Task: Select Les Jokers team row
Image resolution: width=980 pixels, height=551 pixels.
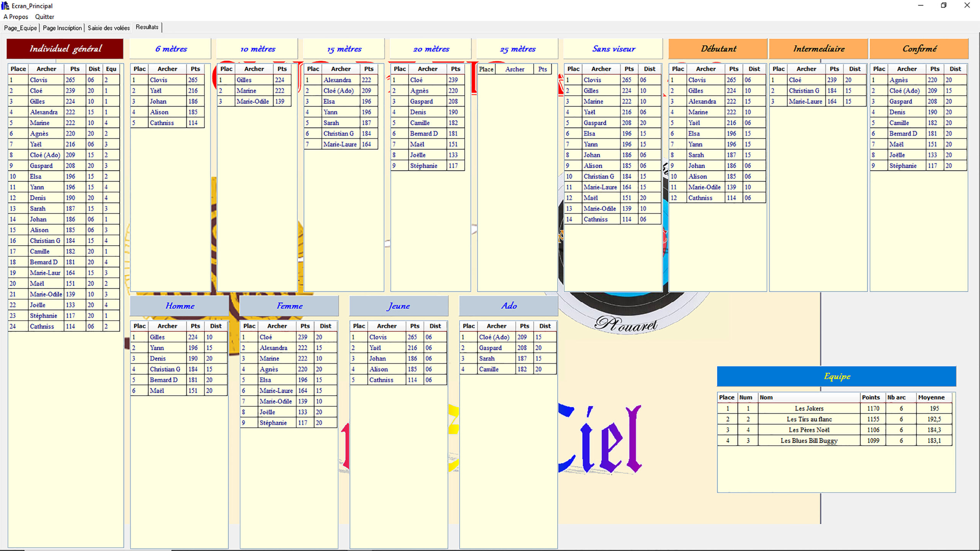Action: 808,408
